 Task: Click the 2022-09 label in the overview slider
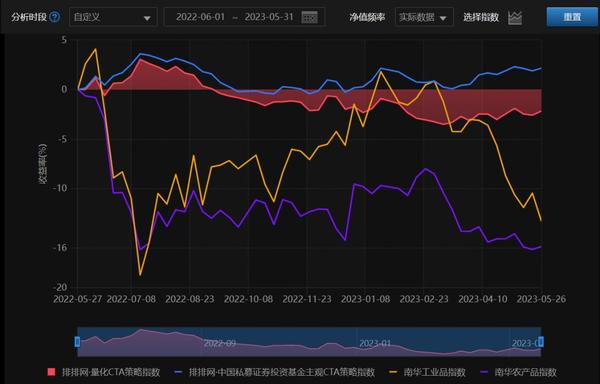coord(220,343)
